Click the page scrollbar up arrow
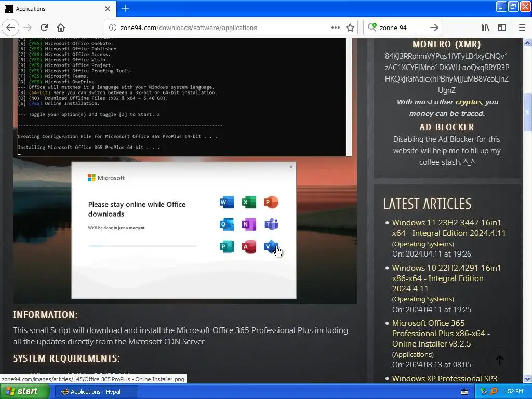This screenshot has height=399, width=532. pyautogui.click(x=528, y=43)
